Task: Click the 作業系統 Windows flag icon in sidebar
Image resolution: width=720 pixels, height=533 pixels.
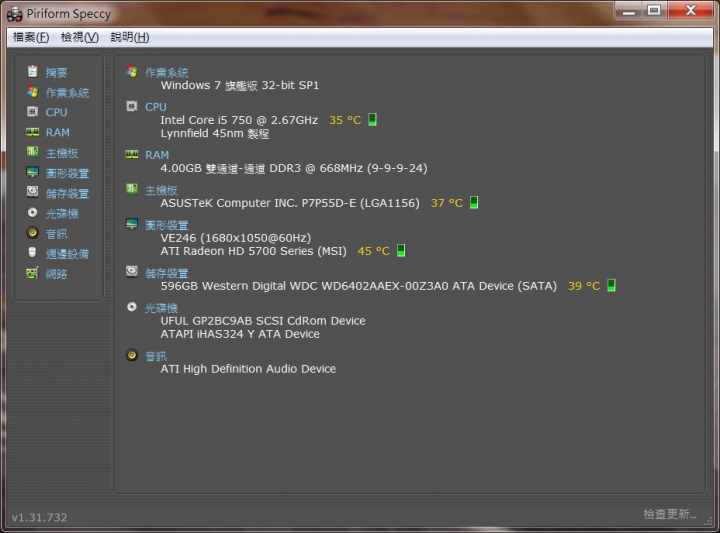Action: [33, 92]
